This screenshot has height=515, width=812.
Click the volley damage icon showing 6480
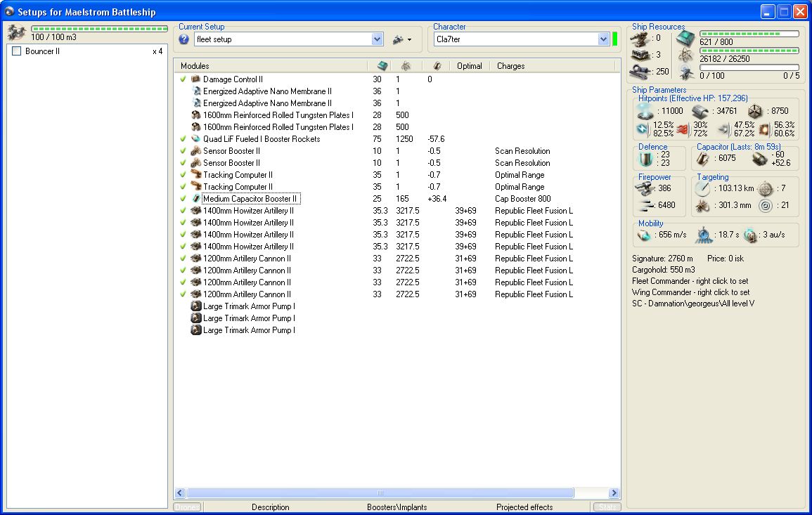pos(645,205)
